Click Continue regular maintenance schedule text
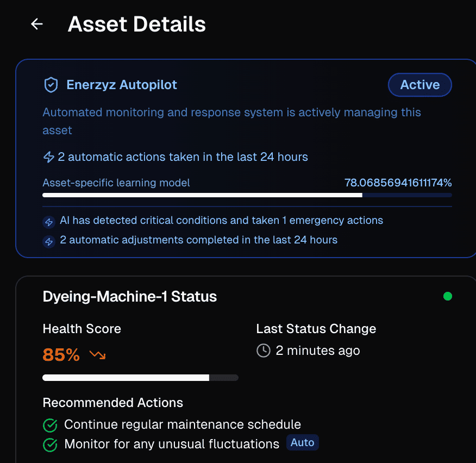 click(183, 424)
